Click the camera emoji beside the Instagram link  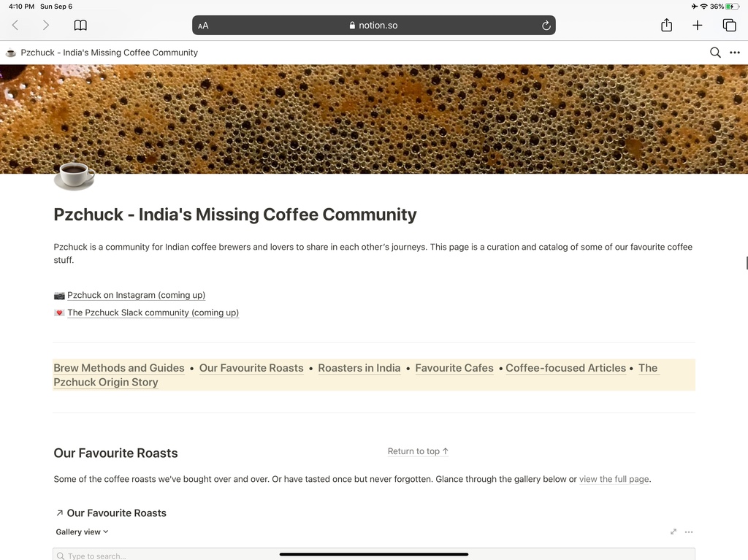coord(59,296)
